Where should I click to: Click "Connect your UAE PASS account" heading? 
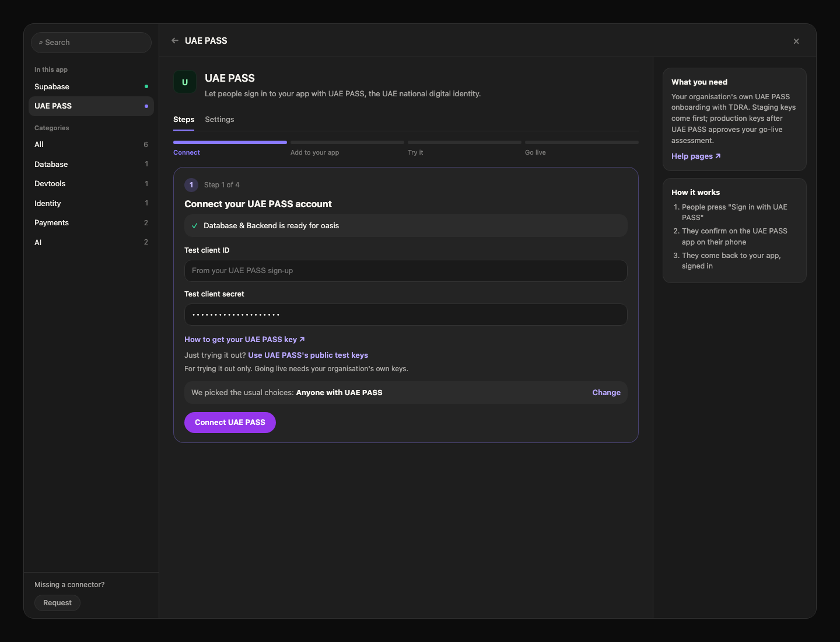coord(258,204)
